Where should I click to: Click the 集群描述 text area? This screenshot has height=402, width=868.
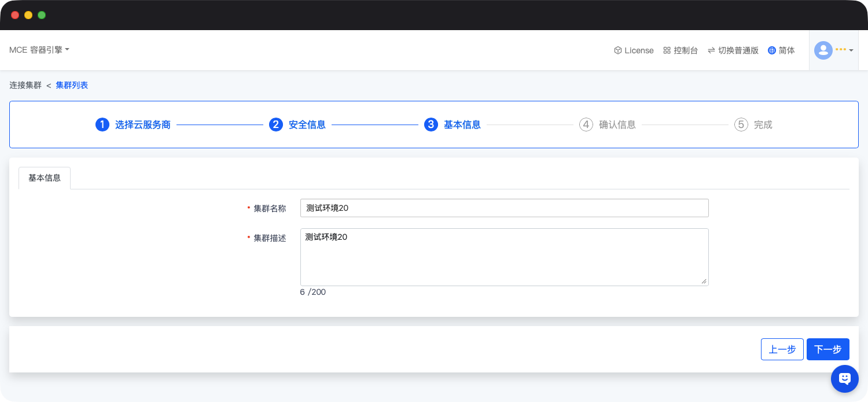[x=504, y=257]
